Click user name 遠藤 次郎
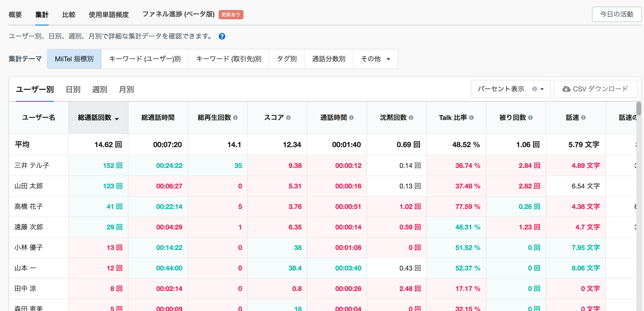Screen dimensions: 644x311 [28, 227]
